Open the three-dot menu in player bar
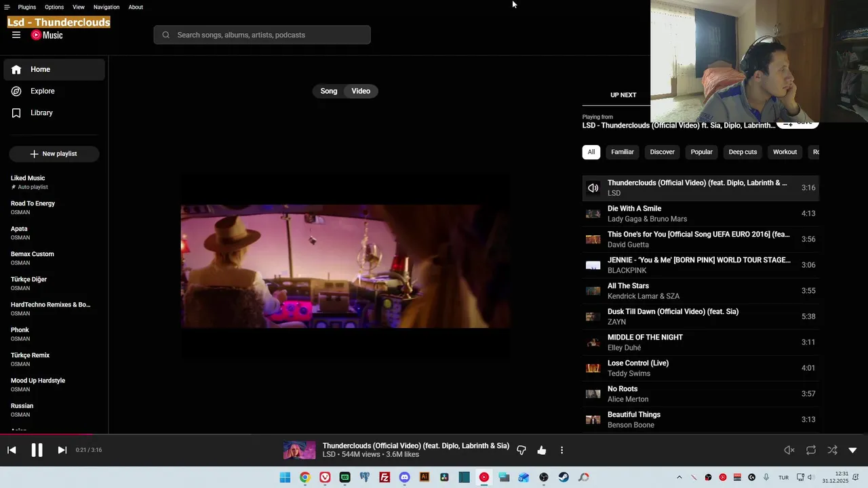The width and height of the screenshot is (868, 488). (561, 450)
